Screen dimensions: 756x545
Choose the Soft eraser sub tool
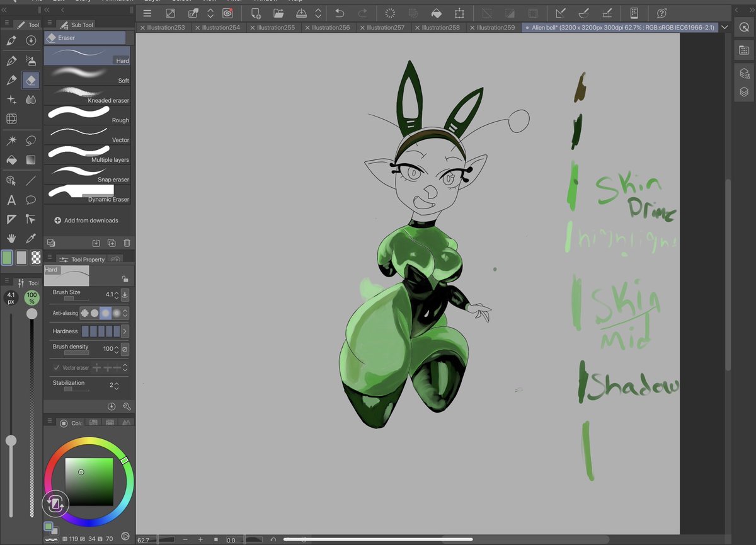click(x=87, y=76)
